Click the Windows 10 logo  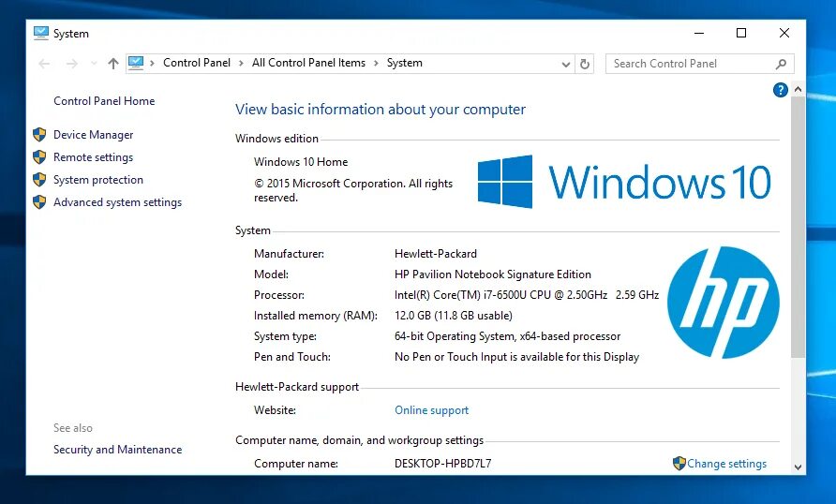pyautogui.click(x=624, y=182)
